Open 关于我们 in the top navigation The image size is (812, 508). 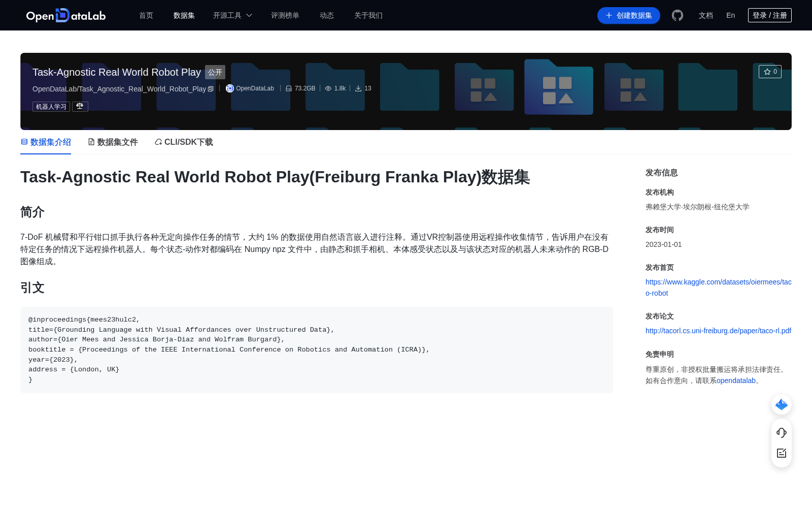pos(368,15)
